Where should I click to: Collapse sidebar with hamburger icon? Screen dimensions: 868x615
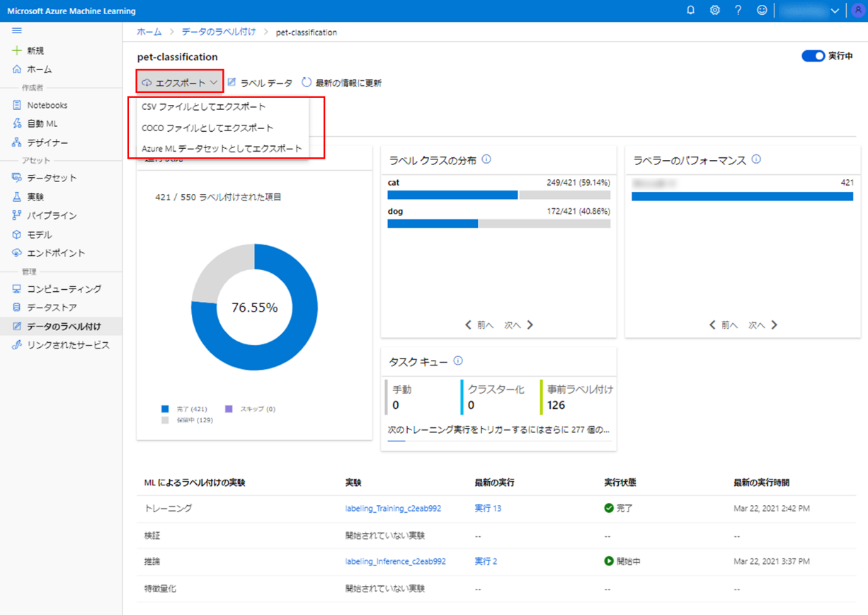17,31
